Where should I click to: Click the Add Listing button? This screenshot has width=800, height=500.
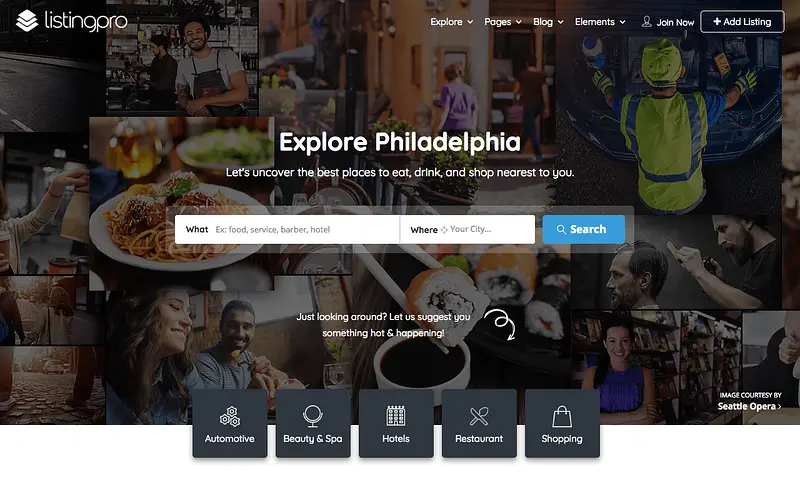pyautogui.click(x=742, y=21)
